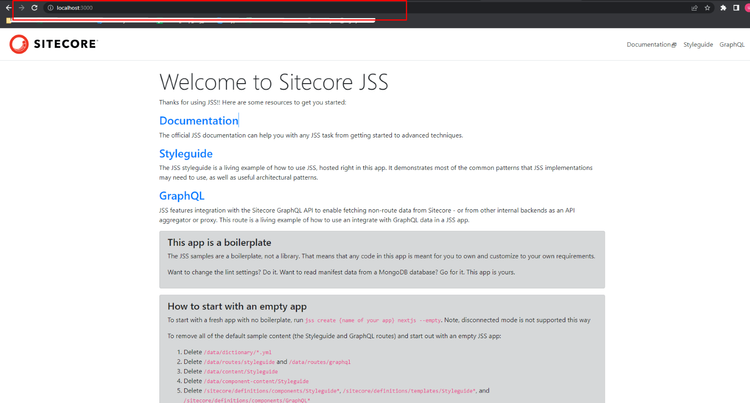
Task: Click the /sitecore/definitions/templates/Styleguide* path
Action: tap(409, 391)
